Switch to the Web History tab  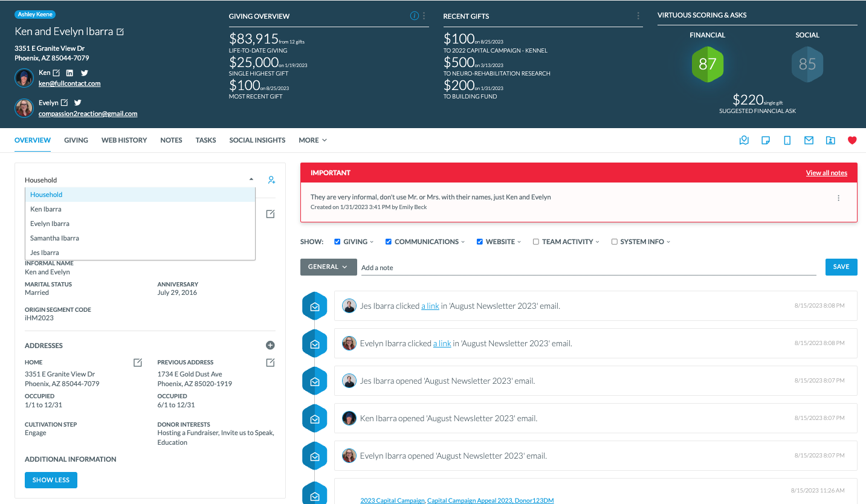[124, 140]
